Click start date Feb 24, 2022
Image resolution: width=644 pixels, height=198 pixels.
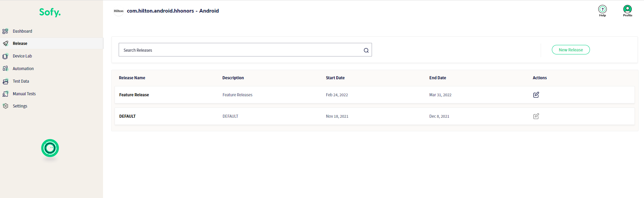point(337,95)
